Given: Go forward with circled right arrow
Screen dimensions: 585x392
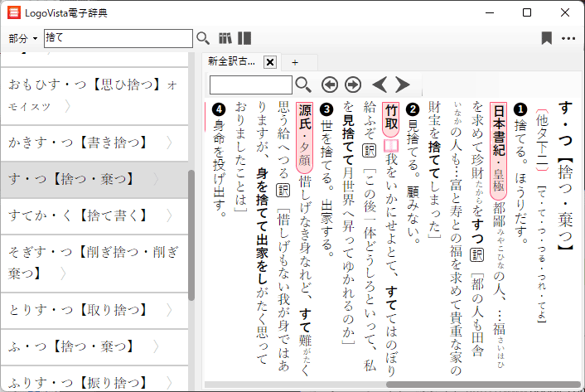Looking at the screenshot, I should [353, 85].
